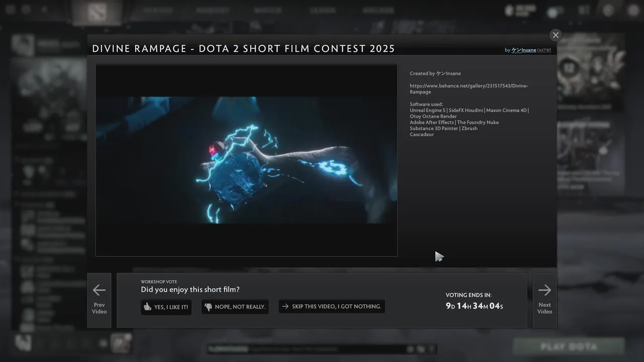The height and width of the screenshot is (362, 644).
Task: Go to Next Video
Action: coord(544,300)
